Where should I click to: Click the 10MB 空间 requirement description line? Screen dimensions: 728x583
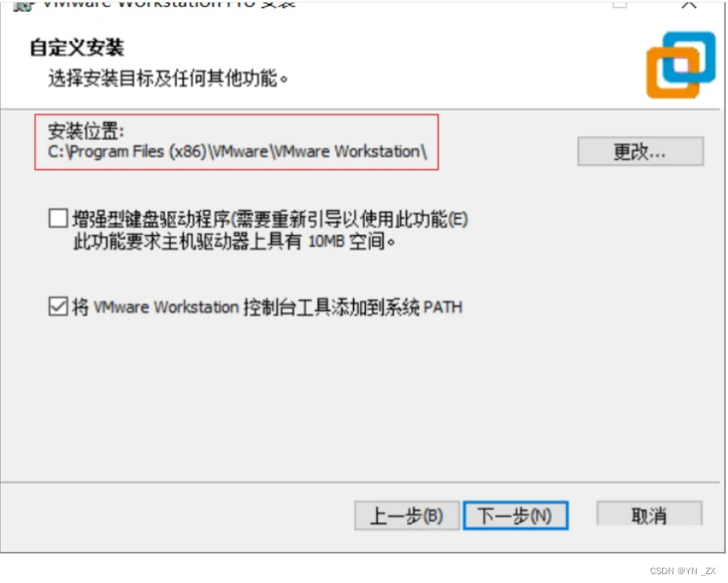234,241
